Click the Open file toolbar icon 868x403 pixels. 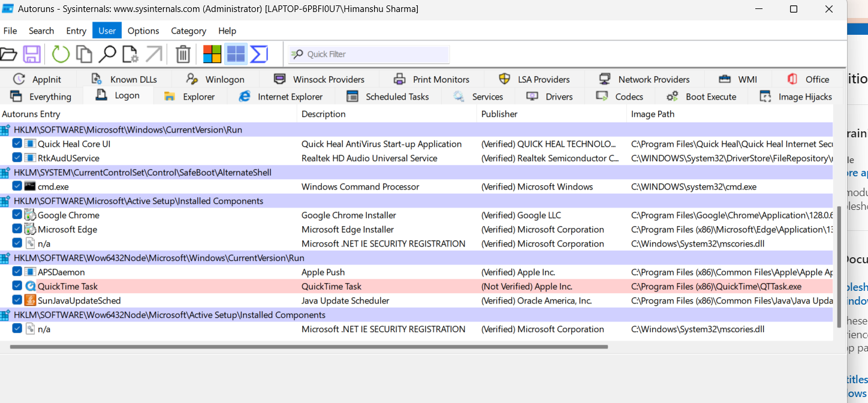8,54
